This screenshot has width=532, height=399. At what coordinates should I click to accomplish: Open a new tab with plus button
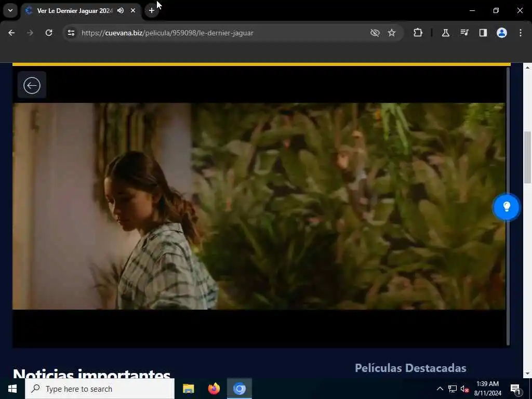152,10
